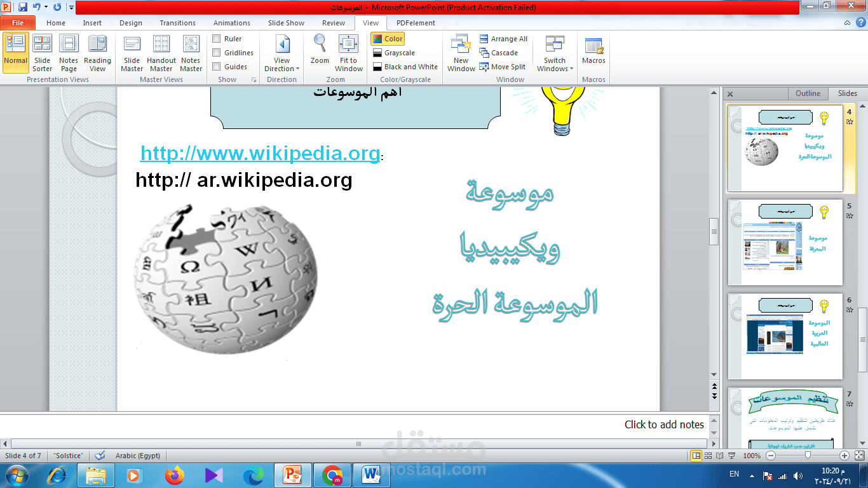Switch to the Outline pane tab

point(808,93)
